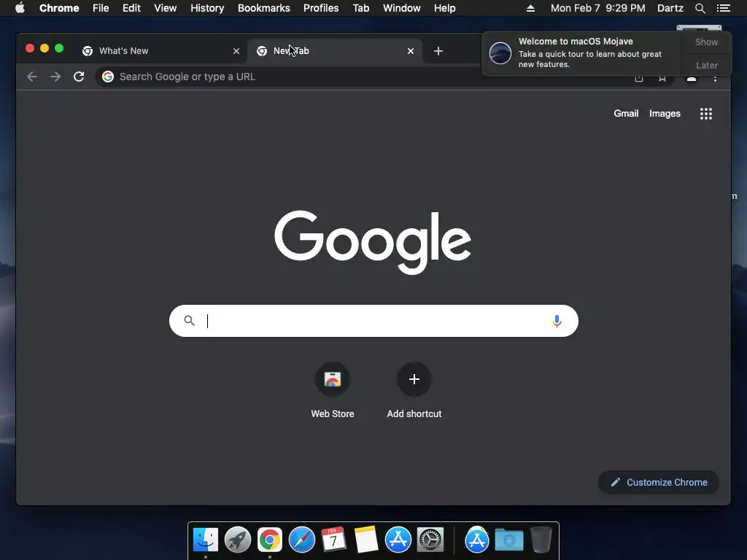This screenshot has width=747, height=560.
Task: Open Finder from the Dock
Action: coord(205,540)
